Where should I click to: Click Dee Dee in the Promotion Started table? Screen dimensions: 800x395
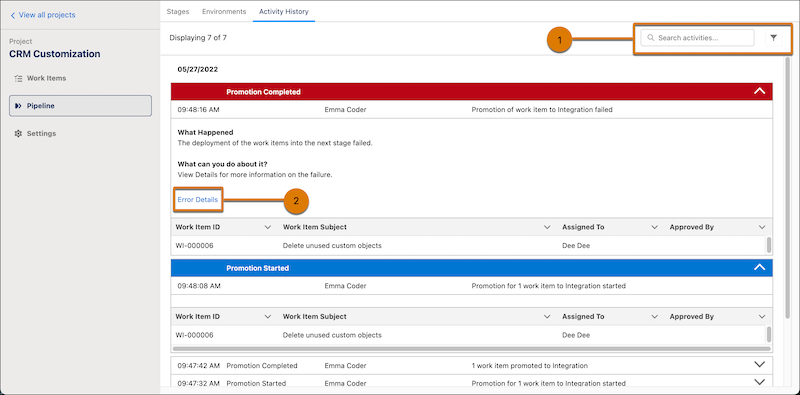coord(576,335)
